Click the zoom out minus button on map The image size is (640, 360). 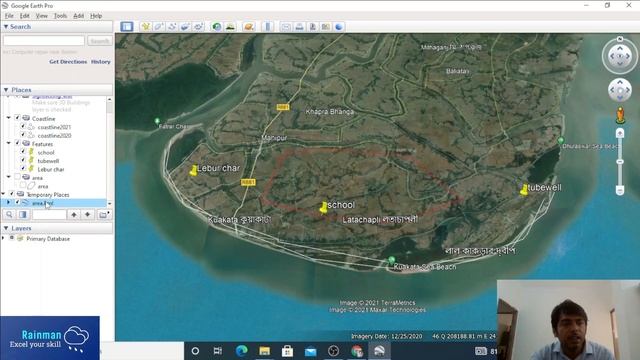click(620, 191)
